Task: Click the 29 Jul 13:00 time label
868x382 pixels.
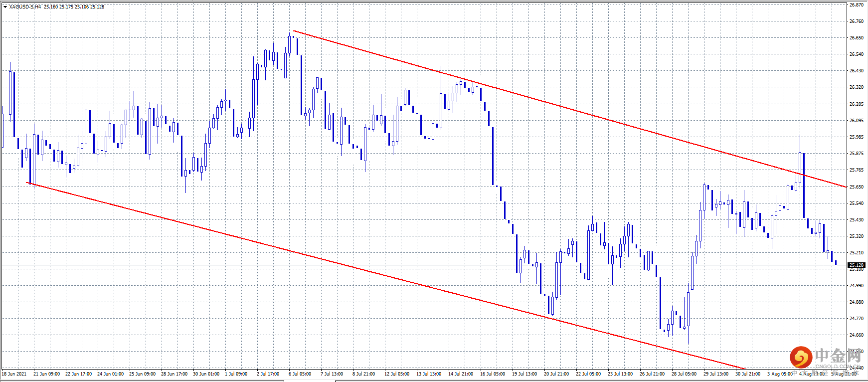Action: tap(716, 374)
